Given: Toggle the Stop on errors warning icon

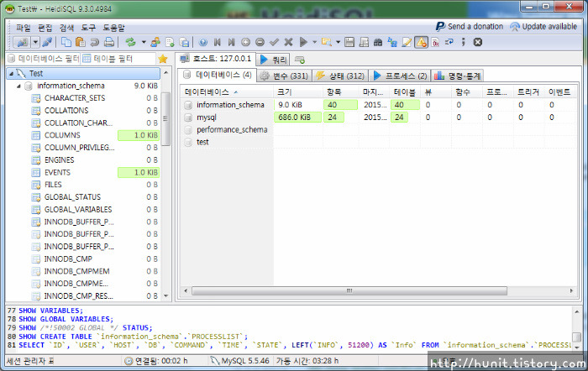Looking at the screenshot, I should tap(421, 42).
